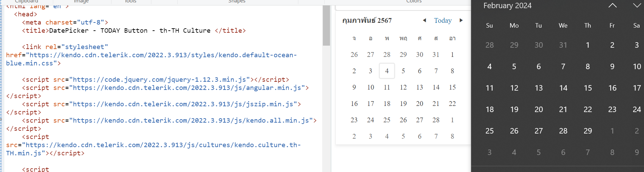The height and width of the screenshot is (172, 644).
Task: Select February 15 in Windows calendar
Action: [x=587, y=88]
